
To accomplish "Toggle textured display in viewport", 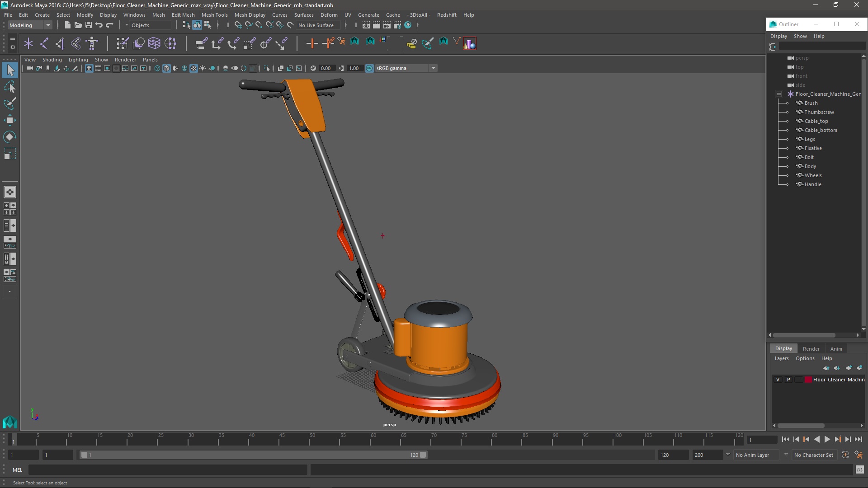I will click(193, 68).
